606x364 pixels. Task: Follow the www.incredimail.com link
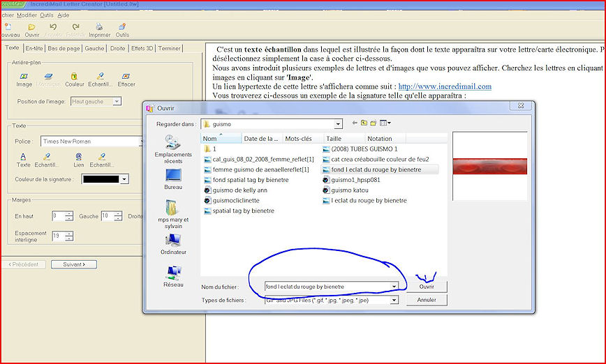(445, 86)
